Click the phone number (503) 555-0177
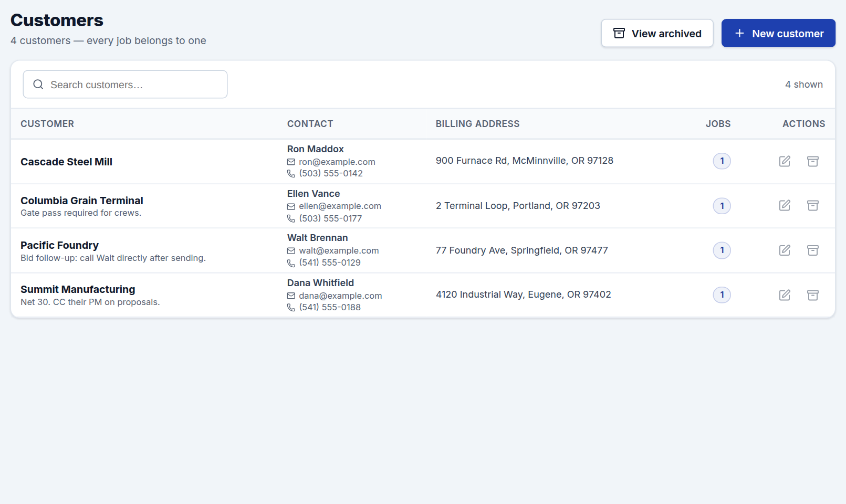Screen dimensions: 846x504 330,218
